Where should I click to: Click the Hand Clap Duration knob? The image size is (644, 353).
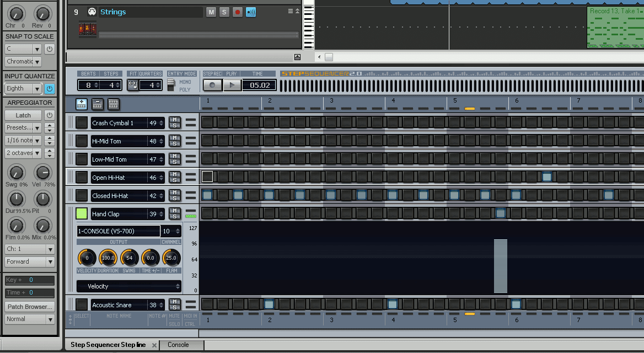[x=108, y=258]
